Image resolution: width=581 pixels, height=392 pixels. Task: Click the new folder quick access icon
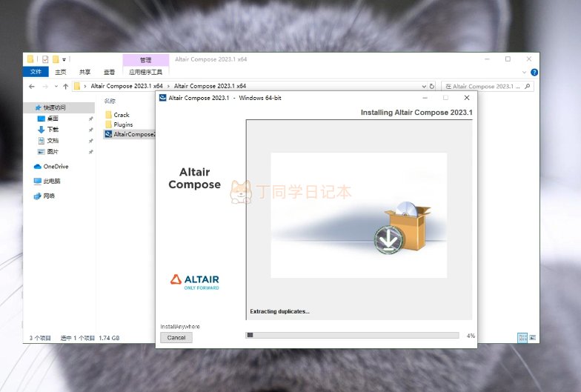[x=56, y=59]
